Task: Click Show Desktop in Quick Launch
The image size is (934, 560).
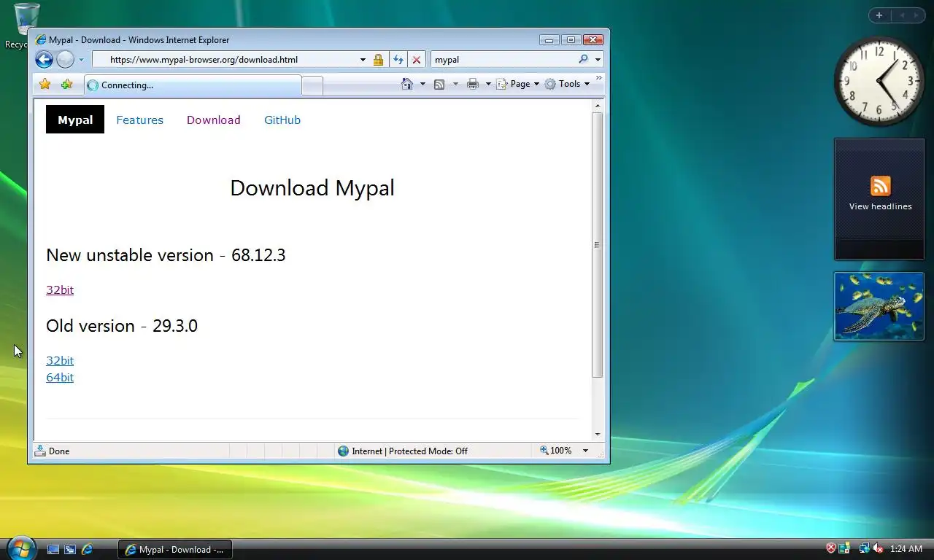Action: coord(53,549)
